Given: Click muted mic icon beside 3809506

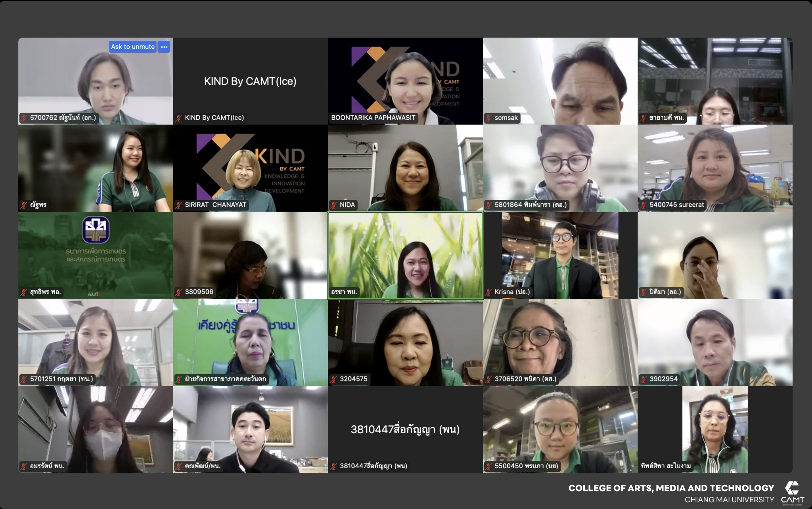Looking at the screenshot, I should [179, 292].
